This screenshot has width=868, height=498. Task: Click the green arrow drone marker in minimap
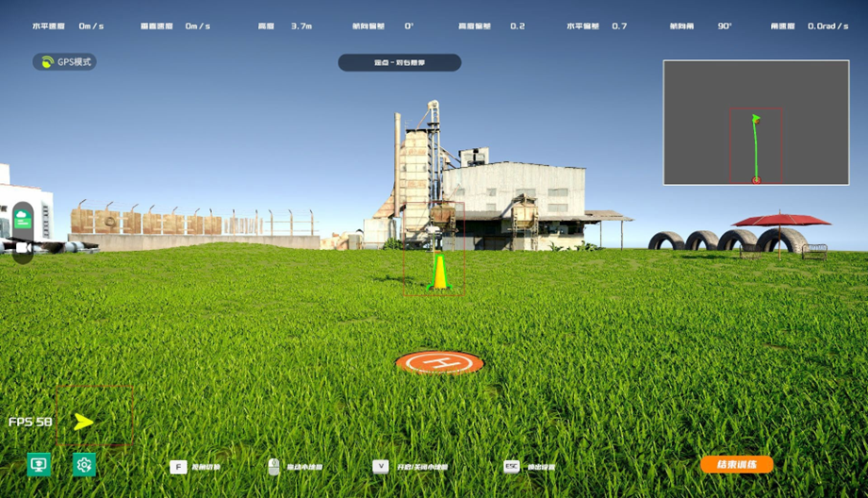(x=755, y=119)
